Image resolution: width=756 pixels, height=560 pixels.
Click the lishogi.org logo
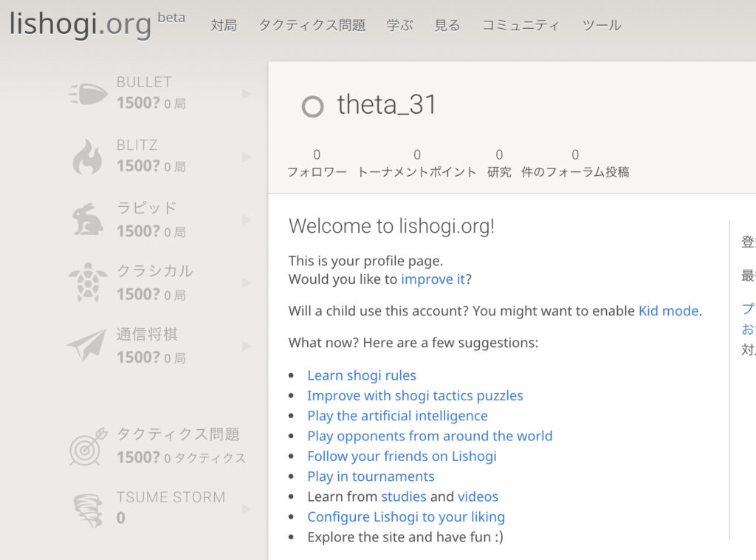click(x=80, y=24)
